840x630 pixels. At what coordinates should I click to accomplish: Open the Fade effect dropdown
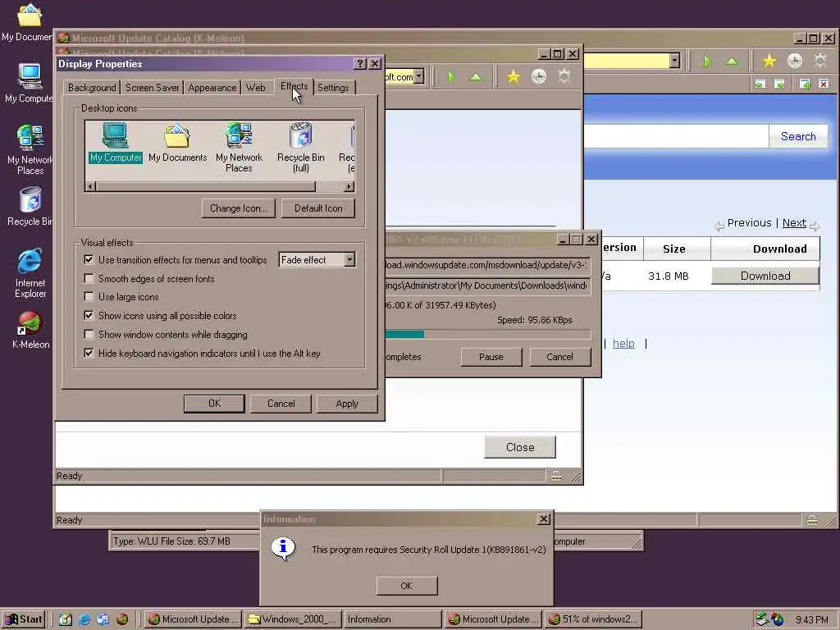pyautogui.click(x=349, y=260)
